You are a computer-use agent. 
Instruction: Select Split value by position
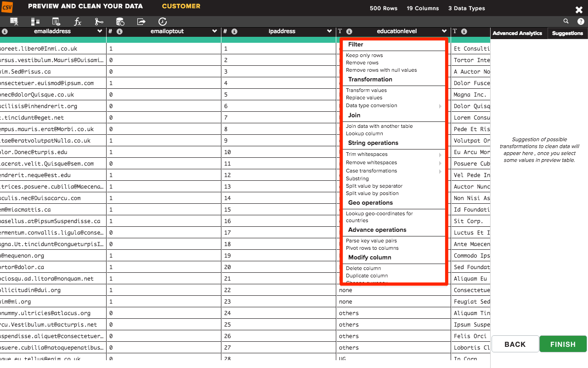pos(372,194)
